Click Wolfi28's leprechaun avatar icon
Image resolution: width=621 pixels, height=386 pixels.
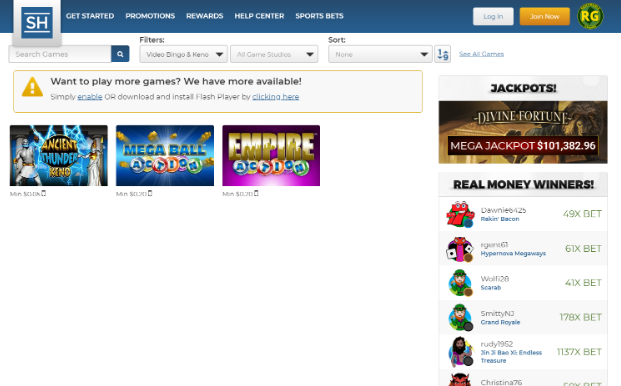460,283
